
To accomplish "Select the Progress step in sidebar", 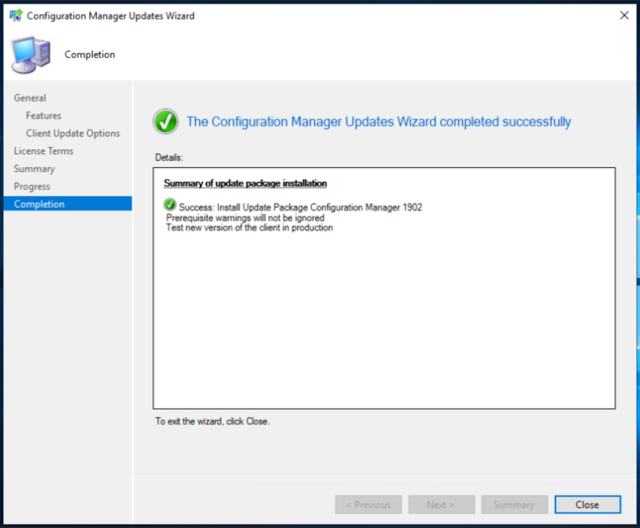I will pyautogui.click(x=32, y=186).
